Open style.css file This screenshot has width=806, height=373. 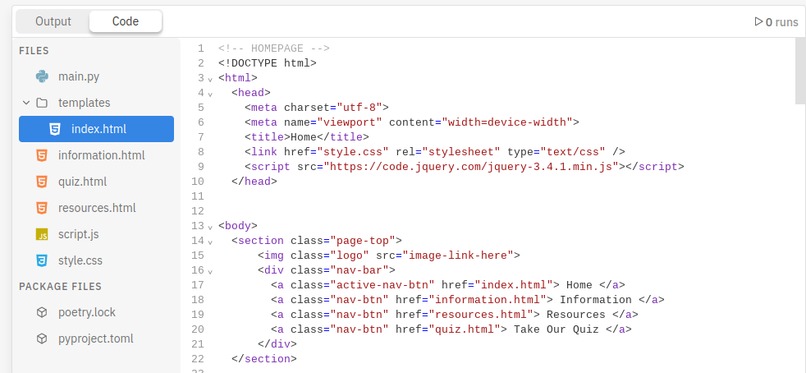click(x=80, y=260)
